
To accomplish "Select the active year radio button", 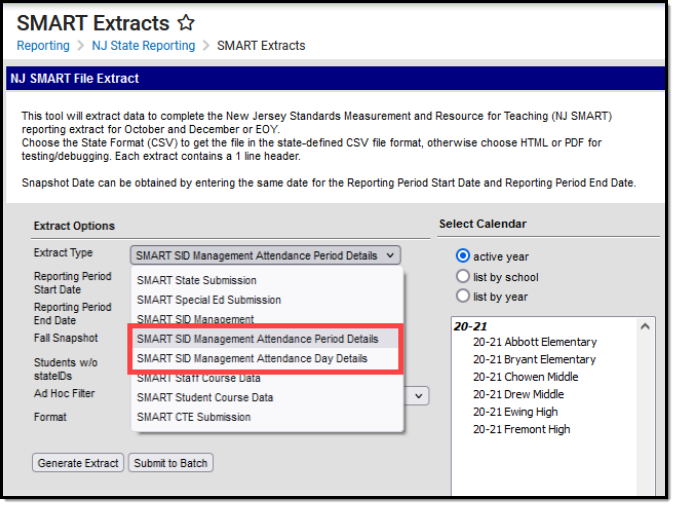I will 463,256.
